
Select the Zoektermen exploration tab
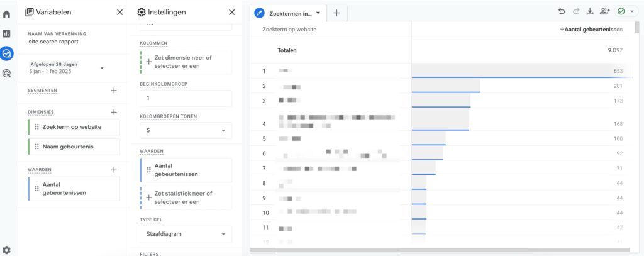(x=288, y=13)
